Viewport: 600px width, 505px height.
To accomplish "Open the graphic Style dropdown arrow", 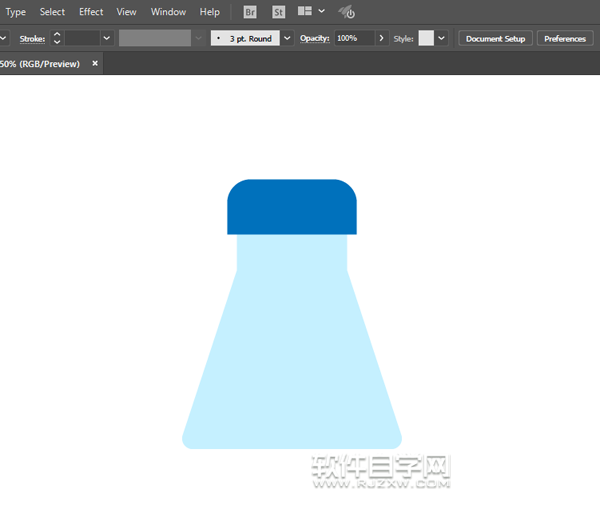I will [442, 38].
